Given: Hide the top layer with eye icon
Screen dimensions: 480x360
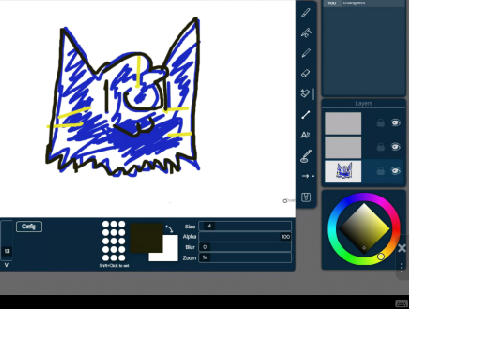Looking at the screenshot, I should click(x=396, y=123).
